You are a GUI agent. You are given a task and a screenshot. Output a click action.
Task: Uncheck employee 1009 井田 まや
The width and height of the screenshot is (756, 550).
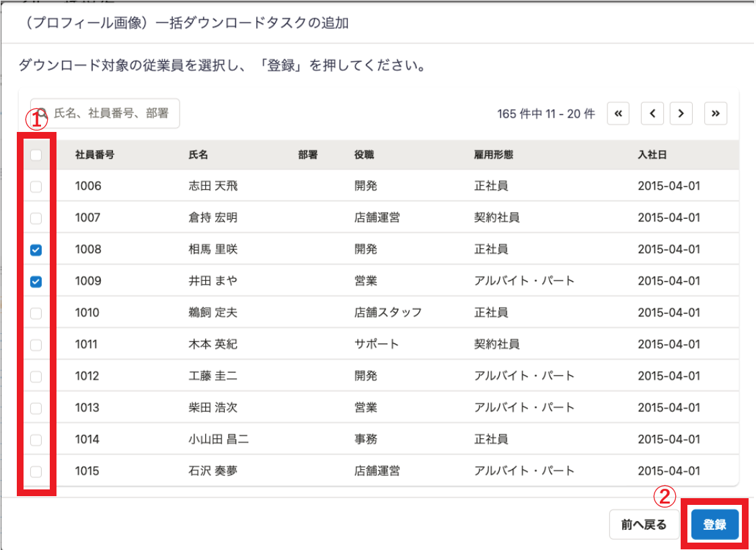click(36, 281)
